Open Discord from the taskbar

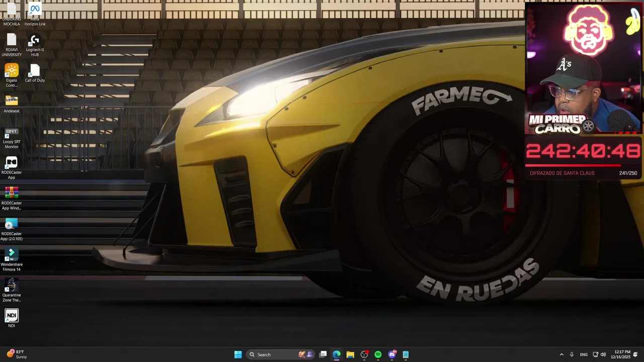(392, 354)
